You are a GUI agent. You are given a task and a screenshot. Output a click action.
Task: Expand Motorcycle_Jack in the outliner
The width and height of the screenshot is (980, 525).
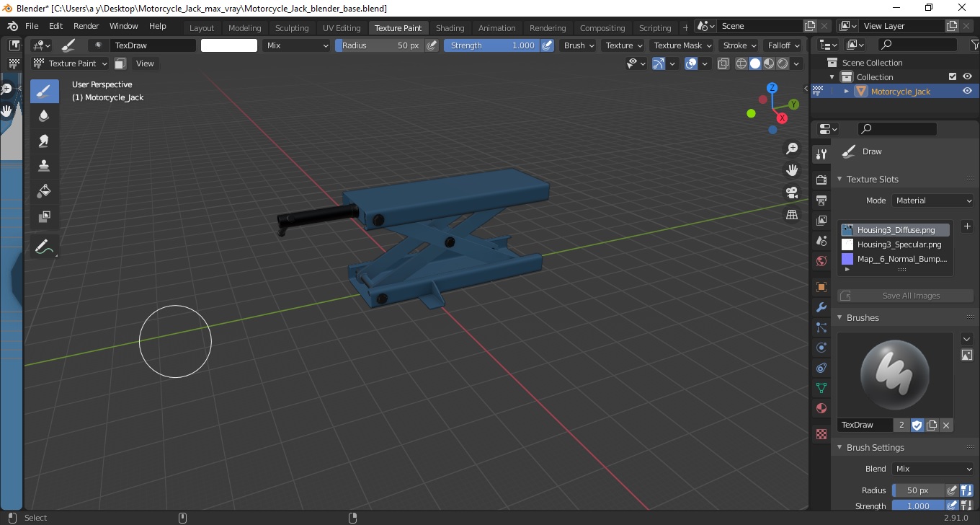pos(847,91)
